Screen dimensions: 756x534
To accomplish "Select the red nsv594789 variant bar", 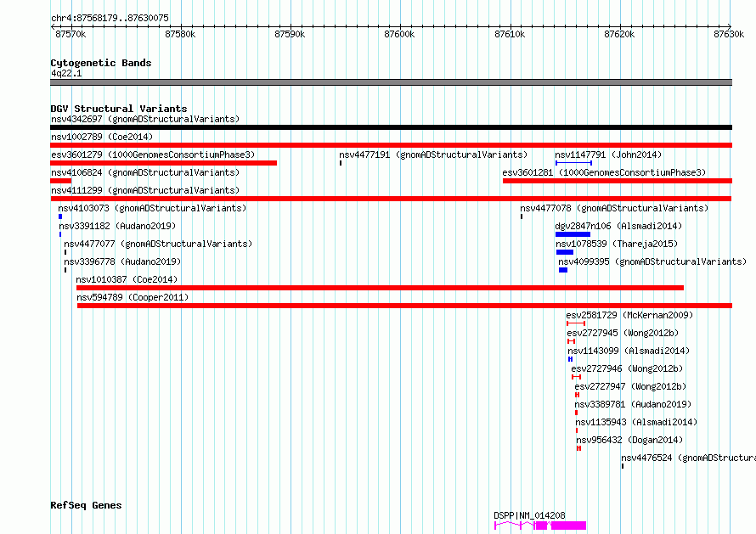I will tap(404, 306).
